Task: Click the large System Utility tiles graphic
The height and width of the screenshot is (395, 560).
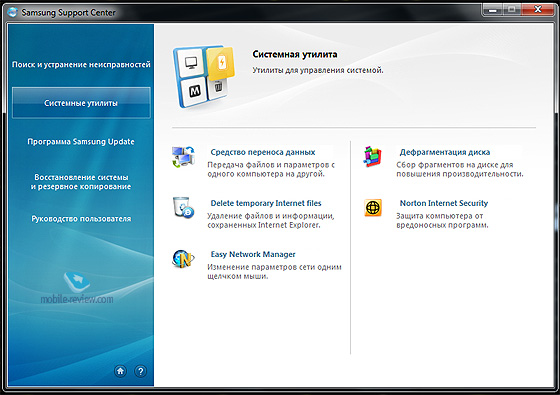Action: pyautogui.click(x=204, y=76)
